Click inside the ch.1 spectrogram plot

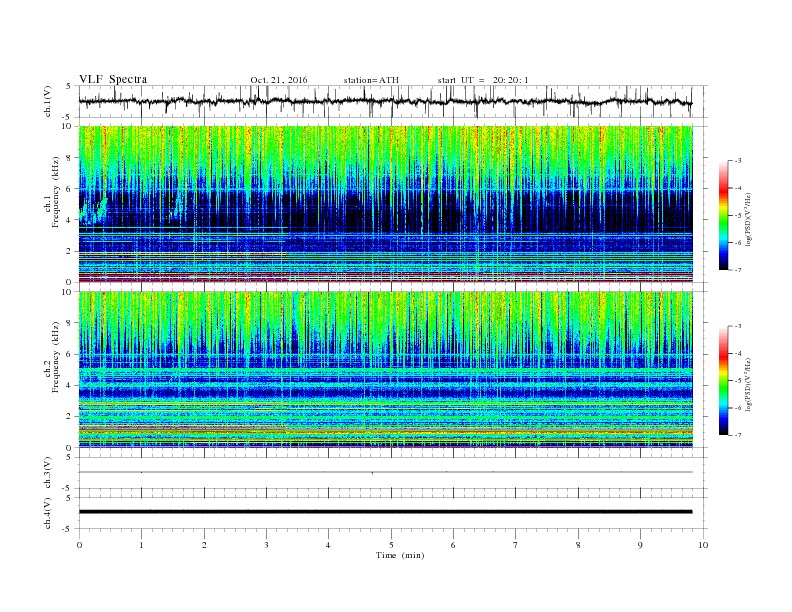pos(385,204)
